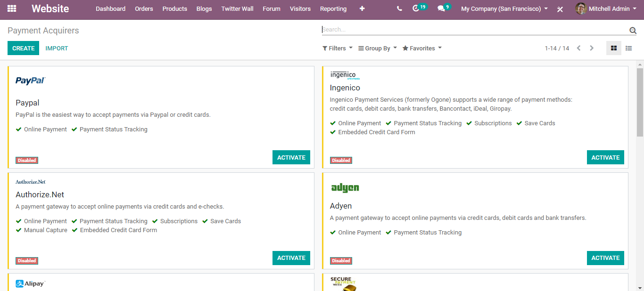This screenshot has width=644, height=291.
Task: Click the debug tools icon beside company
Action: [x=560, y=9]
